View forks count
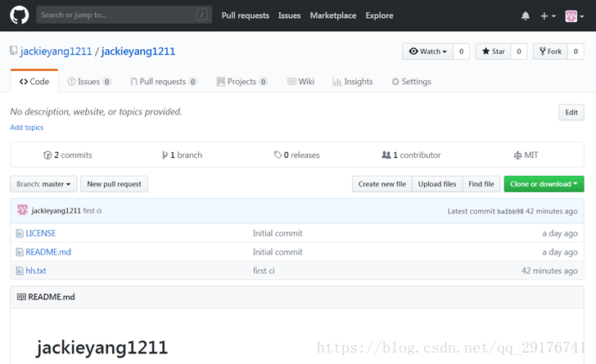 pos(576,52)
